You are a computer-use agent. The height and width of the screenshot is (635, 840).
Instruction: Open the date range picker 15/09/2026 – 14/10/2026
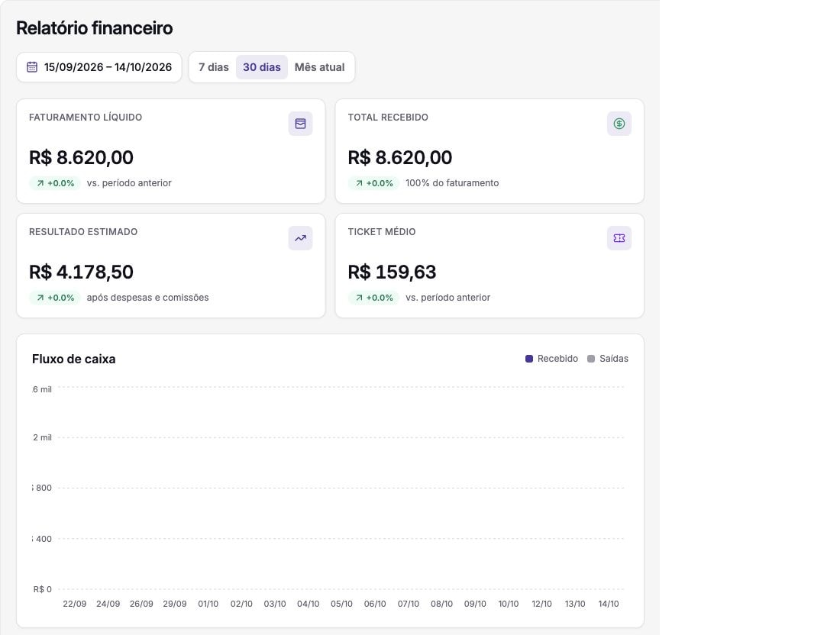[99, 67]
